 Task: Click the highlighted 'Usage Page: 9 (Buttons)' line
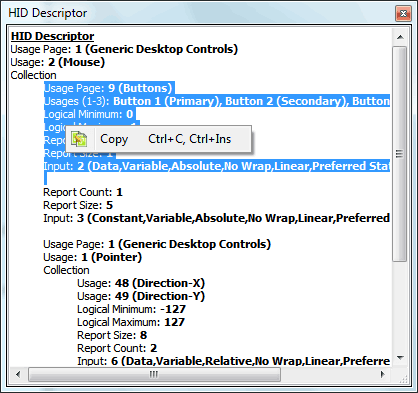[x=108, y=88]
